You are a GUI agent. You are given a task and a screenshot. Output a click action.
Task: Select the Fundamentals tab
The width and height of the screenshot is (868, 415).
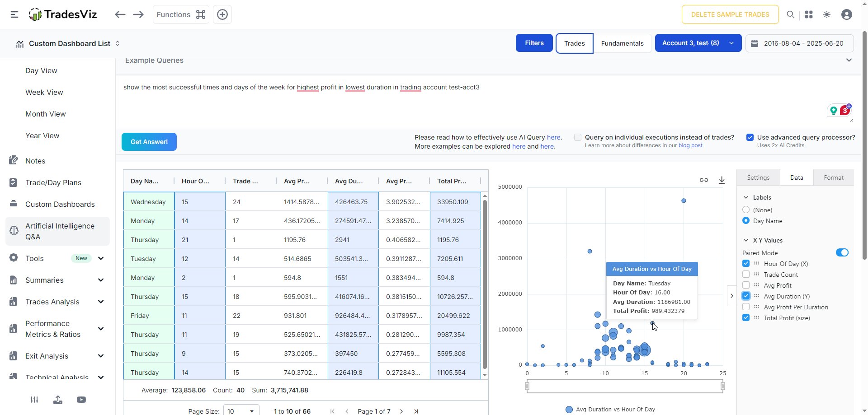(x=622, y=43)
